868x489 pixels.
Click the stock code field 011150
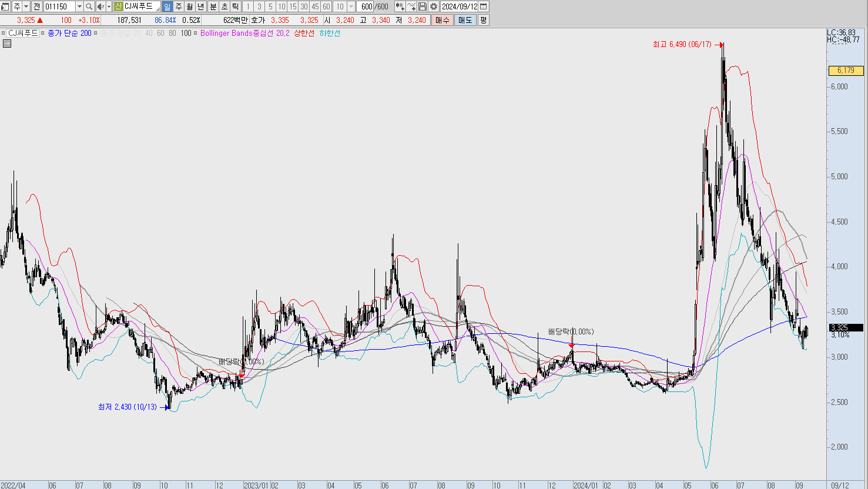[x=59, y=6]
